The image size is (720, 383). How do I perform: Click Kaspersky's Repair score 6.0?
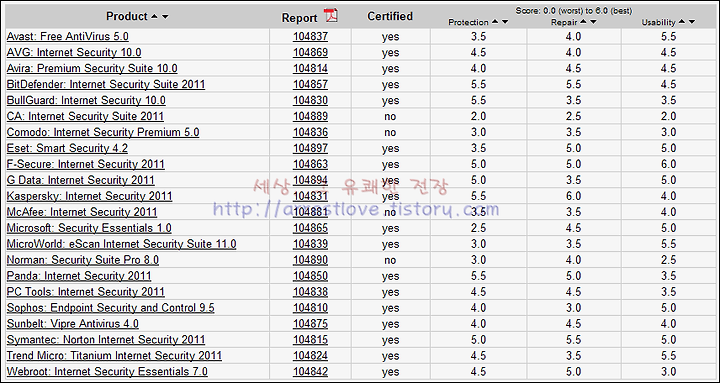click(x=573, y=196)
